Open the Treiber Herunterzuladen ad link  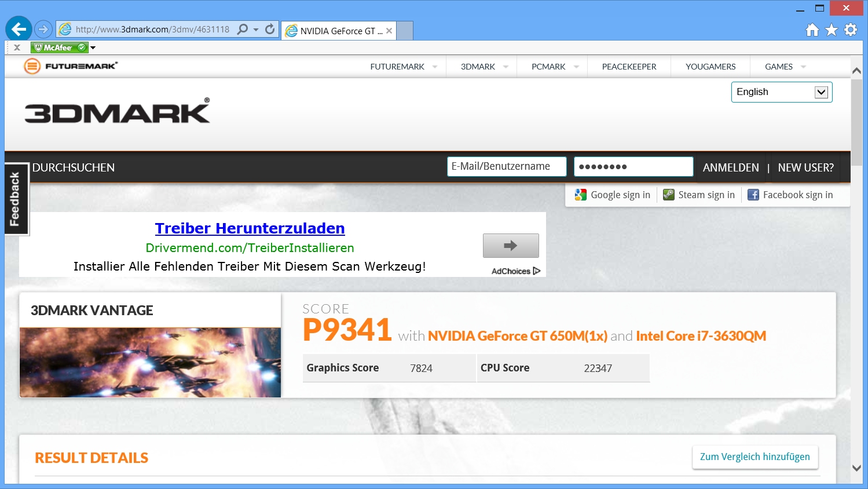pyautogui.click(x=250, y=228)
